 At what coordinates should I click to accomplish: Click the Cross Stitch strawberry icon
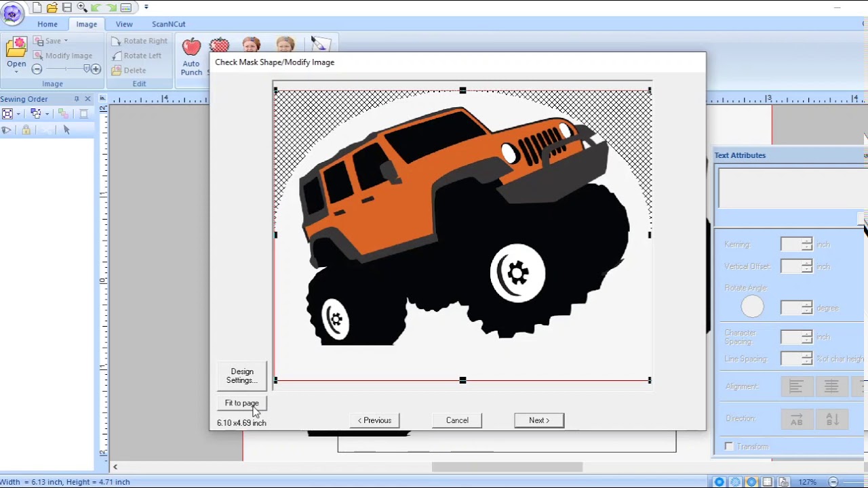(x=219, y=45)
